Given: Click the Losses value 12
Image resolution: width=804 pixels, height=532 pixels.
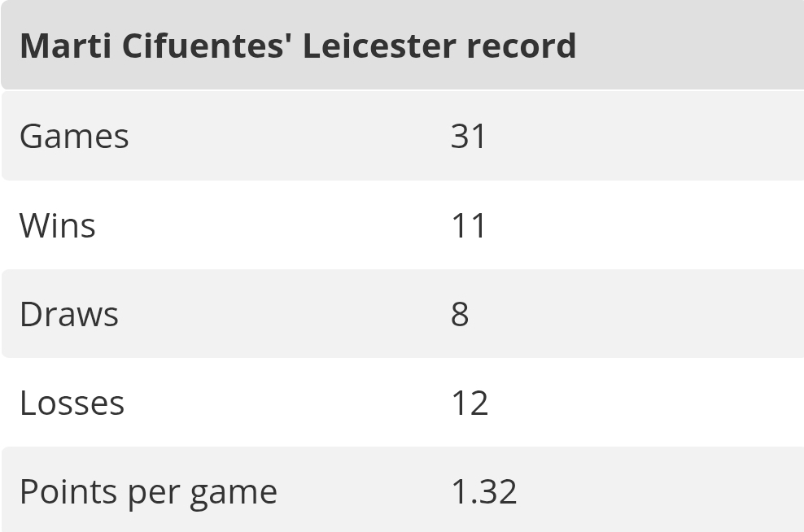Looking at the screenshot, I should pos(470,403).
